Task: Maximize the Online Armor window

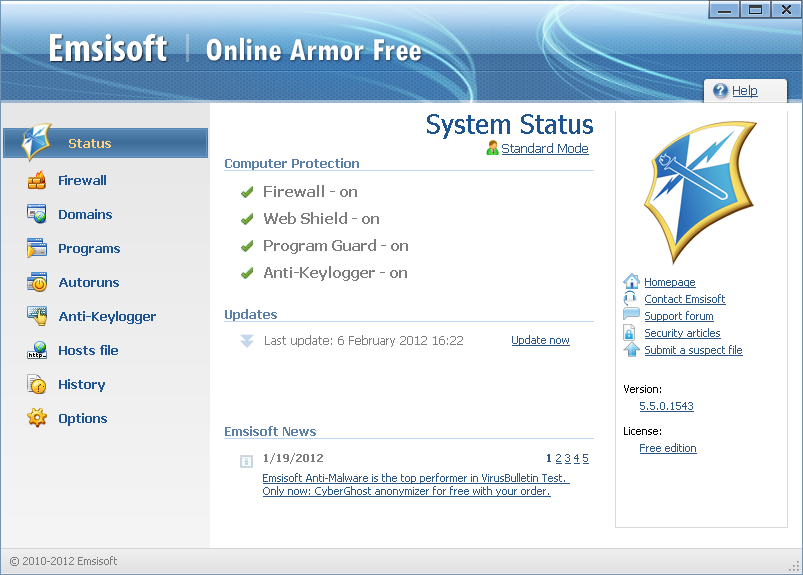Action: 755,10
